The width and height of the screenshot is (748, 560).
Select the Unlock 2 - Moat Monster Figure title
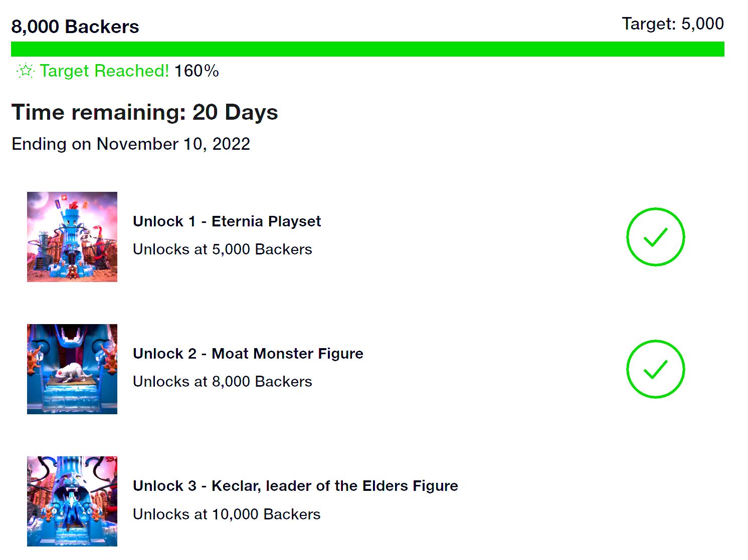[x=248, y=354]
